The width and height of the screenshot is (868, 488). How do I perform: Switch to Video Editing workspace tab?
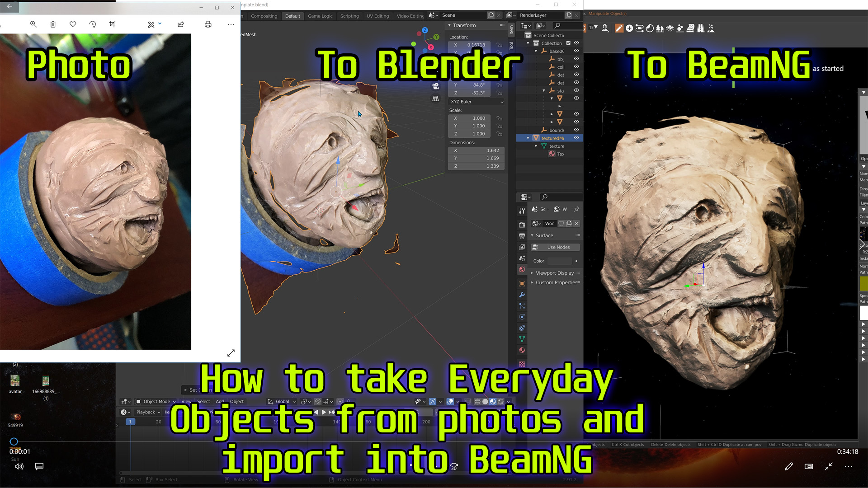click(x=410, y=16)
